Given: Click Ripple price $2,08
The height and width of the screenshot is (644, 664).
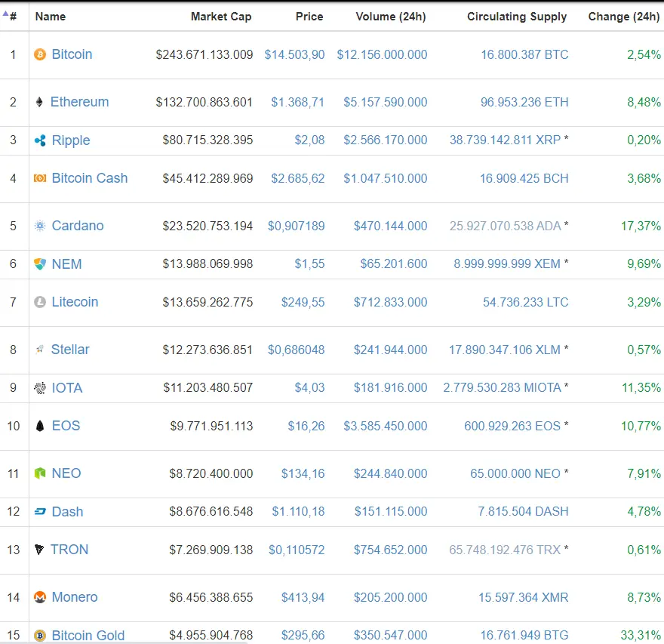Looking at the screenshot, I should click(309, 140).
